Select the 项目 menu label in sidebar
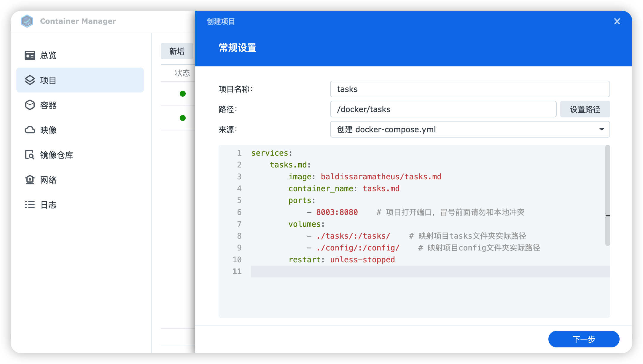643x364 pixels. (x=48, y=80)
